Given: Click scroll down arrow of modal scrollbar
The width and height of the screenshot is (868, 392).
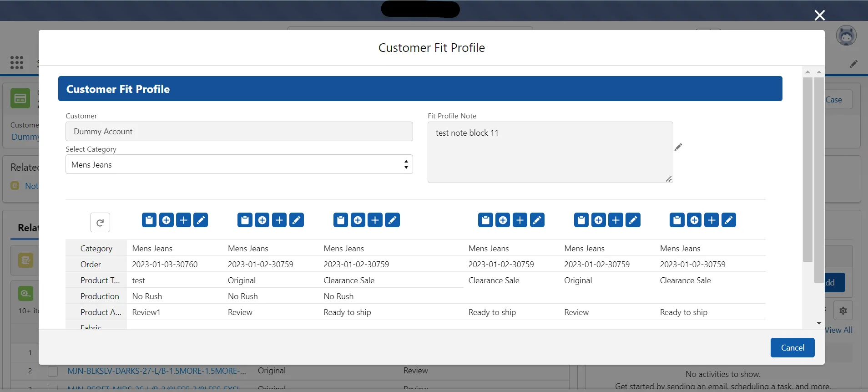Looking at the screenshot, I should click(x=819, y=323).
